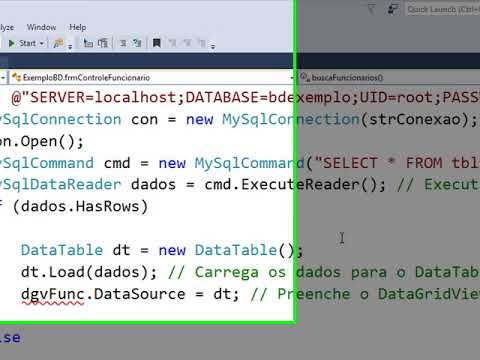The image size is (480, 360).
Task: Open the buscaFuncionarios() member dropdown
Action: click(388, 78)
